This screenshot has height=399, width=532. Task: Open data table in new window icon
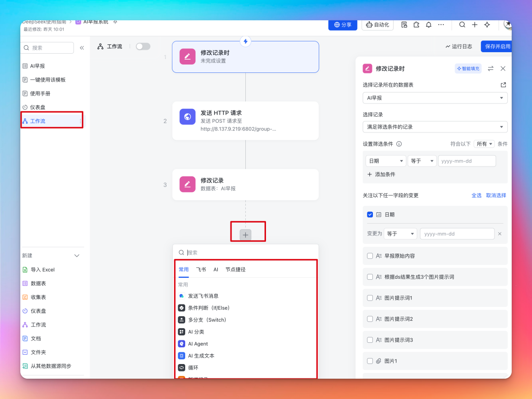tap(503, 85)
